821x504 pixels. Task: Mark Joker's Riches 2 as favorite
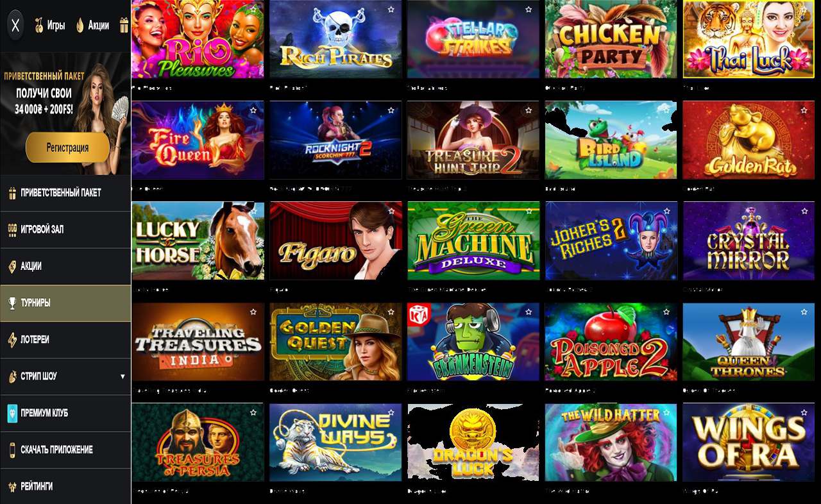point(666,211)
